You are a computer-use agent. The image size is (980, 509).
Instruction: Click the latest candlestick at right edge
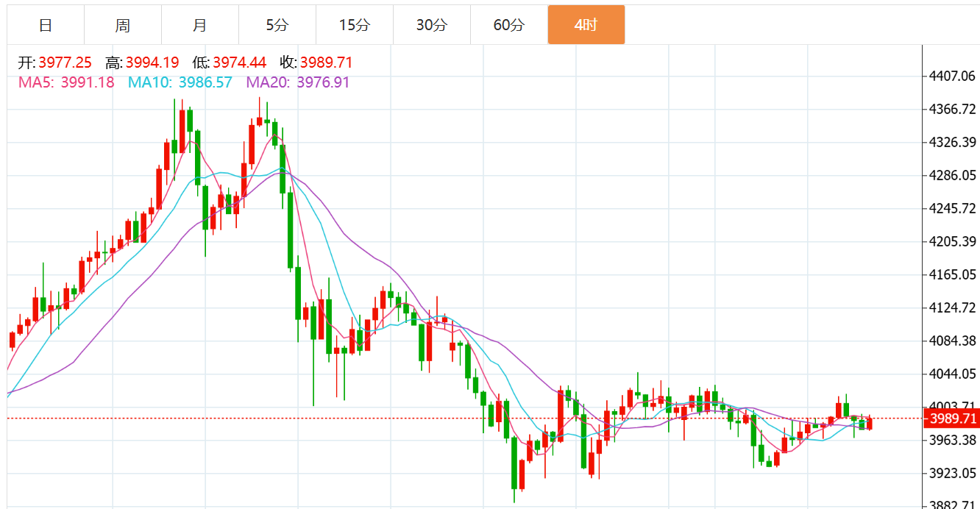(x=870, y=423)
